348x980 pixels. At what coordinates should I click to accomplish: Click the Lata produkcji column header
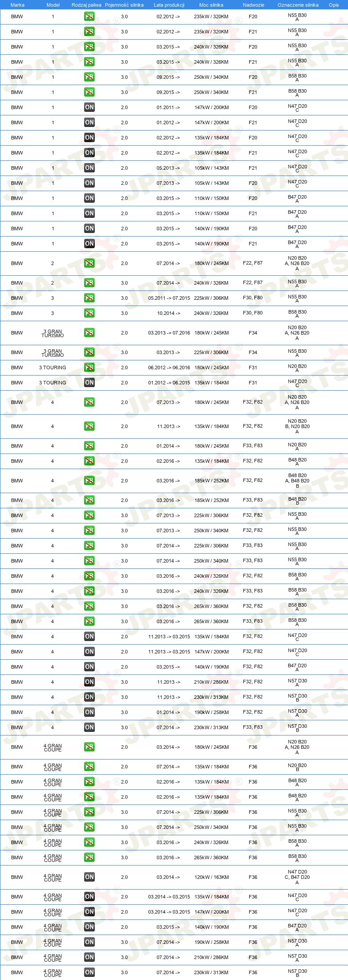pyautogui.click(x=169, y=5)
